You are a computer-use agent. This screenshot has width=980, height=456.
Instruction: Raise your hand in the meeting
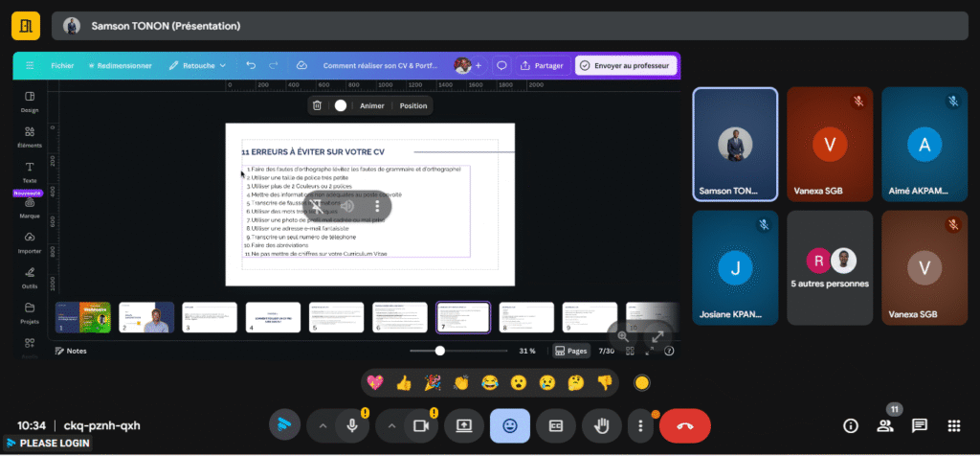point(603,425)
